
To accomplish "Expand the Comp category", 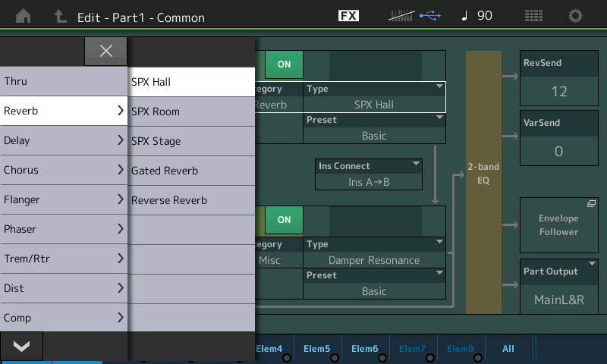I will pos(64,318).
